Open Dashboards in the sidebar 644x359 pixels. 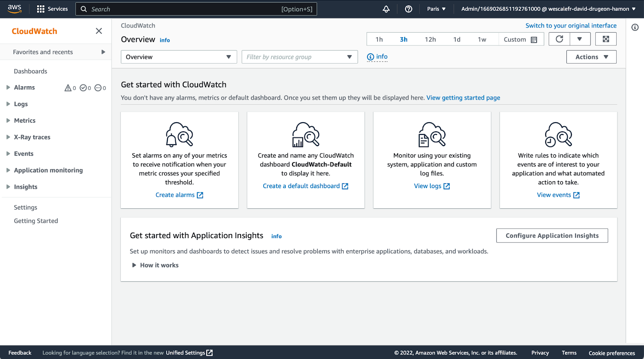coord(31,71)
